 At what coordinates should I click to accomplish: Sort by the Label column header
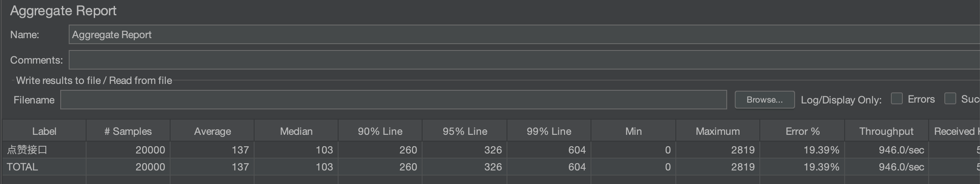(x=44, y=131)
